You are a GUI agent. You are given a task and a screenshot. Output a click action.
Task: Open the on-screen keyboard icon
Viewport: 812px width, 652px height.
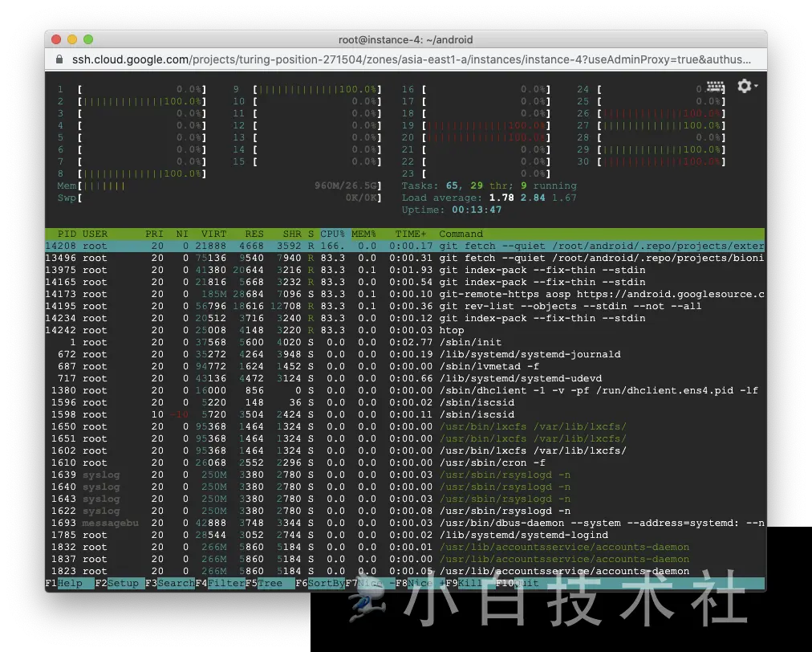pos(713,86)
